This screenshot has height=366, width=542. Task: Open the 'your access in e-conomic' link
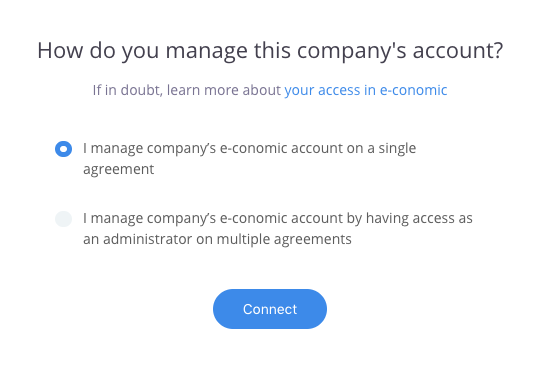click(366, 90)
